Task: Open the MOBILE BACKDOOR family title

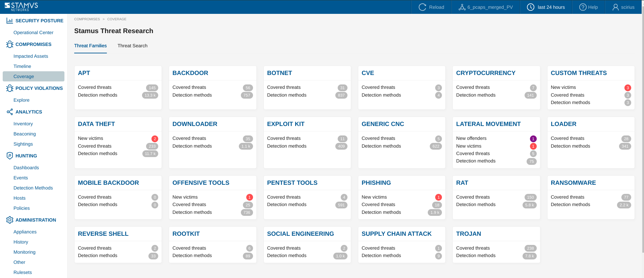Action: click(108, 183)
